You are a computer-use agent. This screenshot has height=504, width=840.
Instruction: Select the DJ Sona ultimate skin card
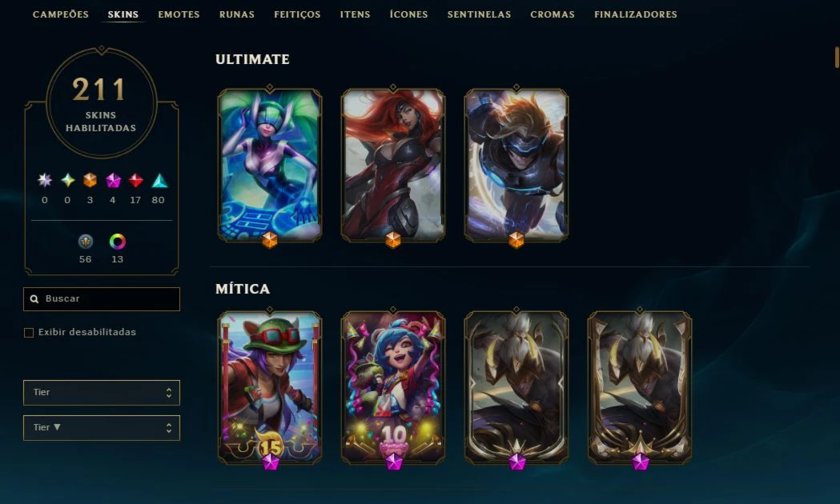click(270, 166)
